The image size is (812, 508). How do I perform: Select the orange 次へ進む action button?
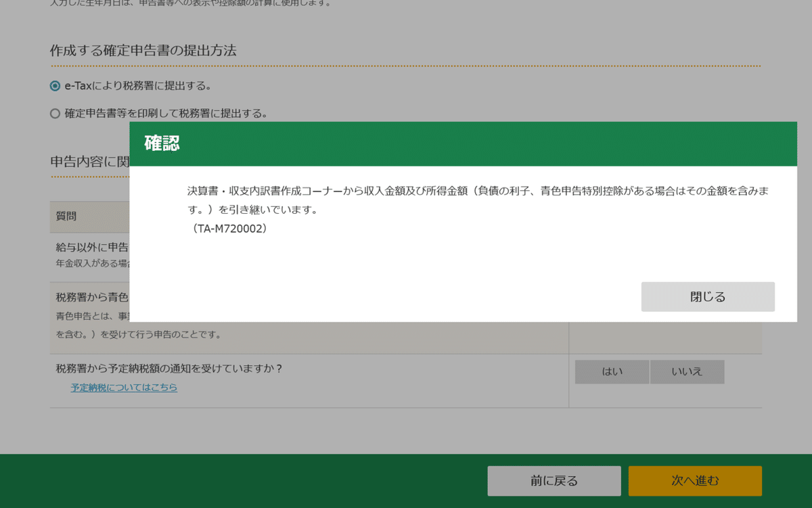point(695,480)
